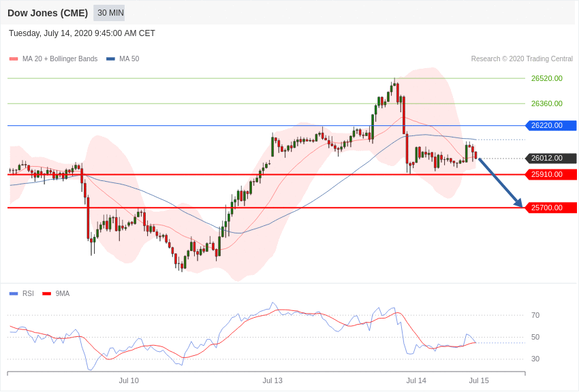Click the Jul 10 date axis label
Viewport: 579px width, 392px height.
[x=129, y=380]
